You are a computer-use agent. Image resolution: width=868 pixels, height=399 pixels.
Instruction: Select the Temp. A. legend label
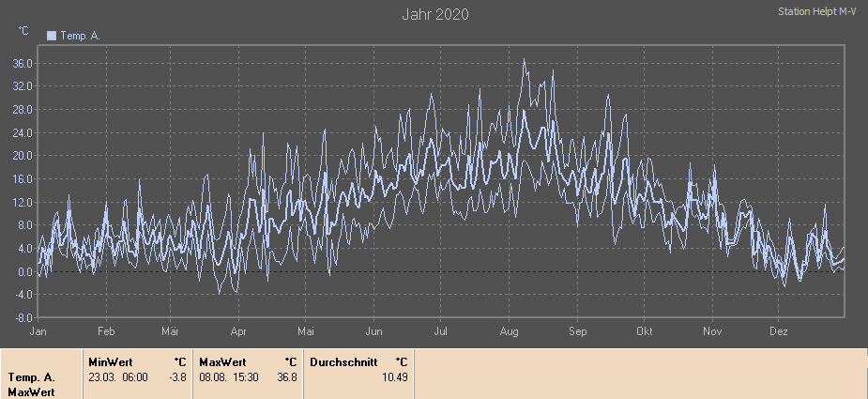pos(80,36)
